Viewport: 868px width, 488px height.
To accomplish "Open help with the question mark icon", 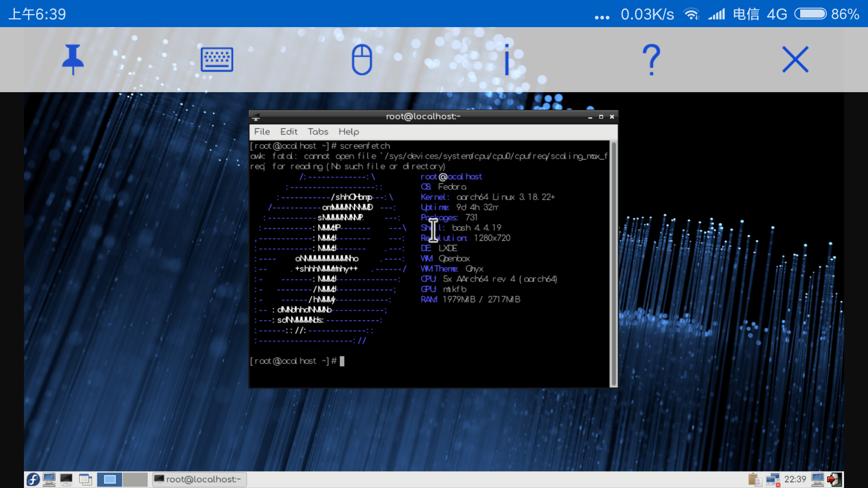I will (x=651, y=59).
